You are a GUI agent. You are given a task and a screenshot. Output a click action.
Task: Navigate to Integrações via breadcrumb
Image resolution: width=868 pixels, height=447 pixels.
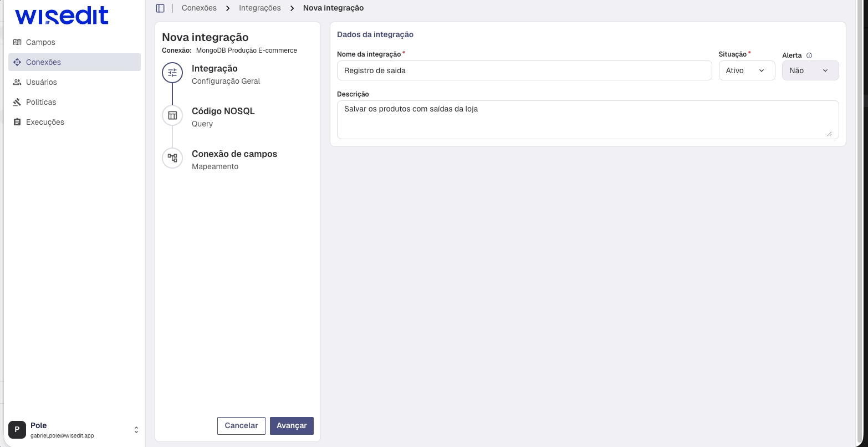click(x=259, y=8)
